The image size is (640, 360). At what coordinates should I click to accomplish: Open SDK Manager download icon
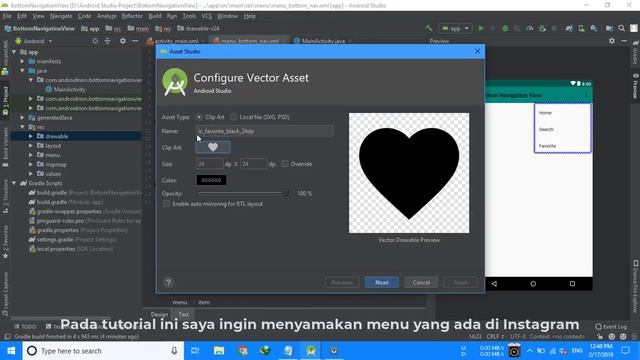point(594,28)
